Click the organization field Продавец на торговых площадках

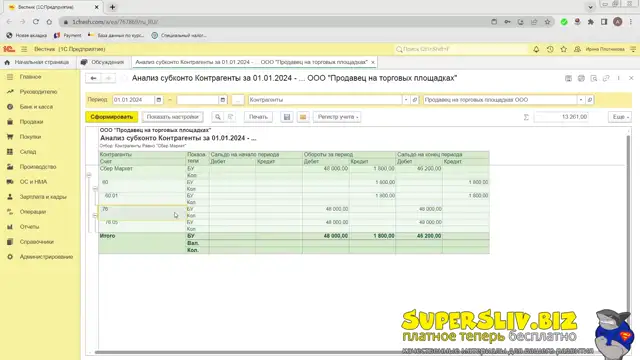pyautogui.click(x=500, y=100)
